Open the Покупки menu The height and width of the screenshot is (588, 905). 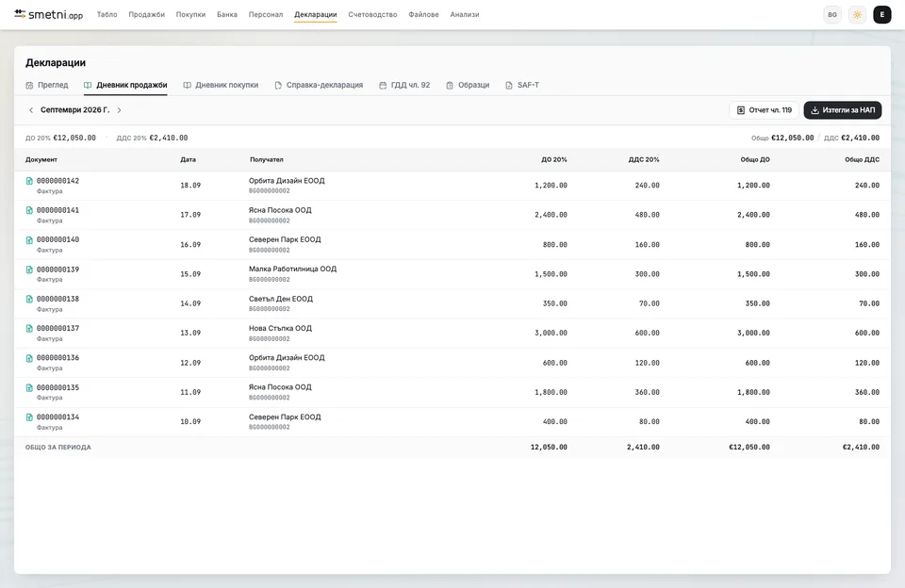pyautogui.click(x=190, y=14)
